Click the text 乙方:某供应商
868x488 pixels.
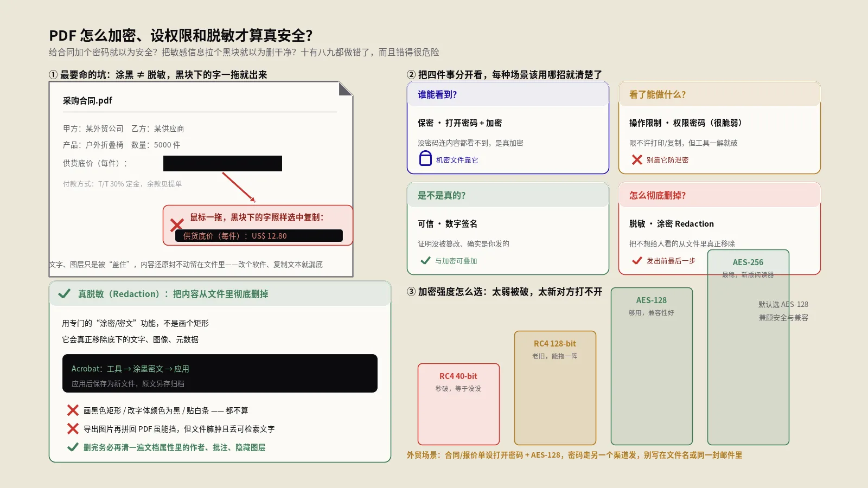[x=158, y=129]
